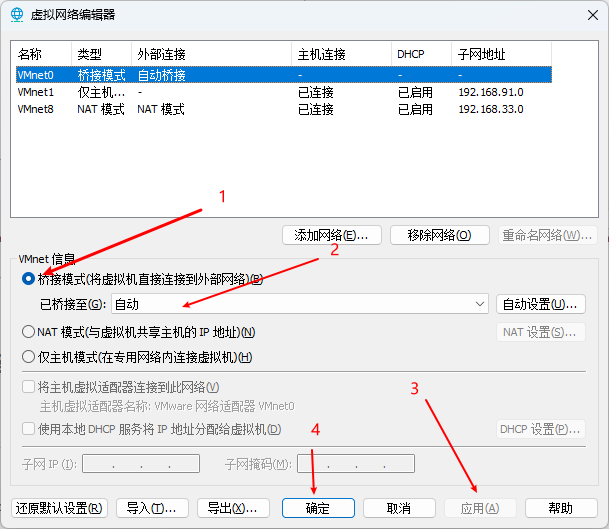
Task: Click 已连接 cell in VMnet8 row
Action: pos(316,109)
